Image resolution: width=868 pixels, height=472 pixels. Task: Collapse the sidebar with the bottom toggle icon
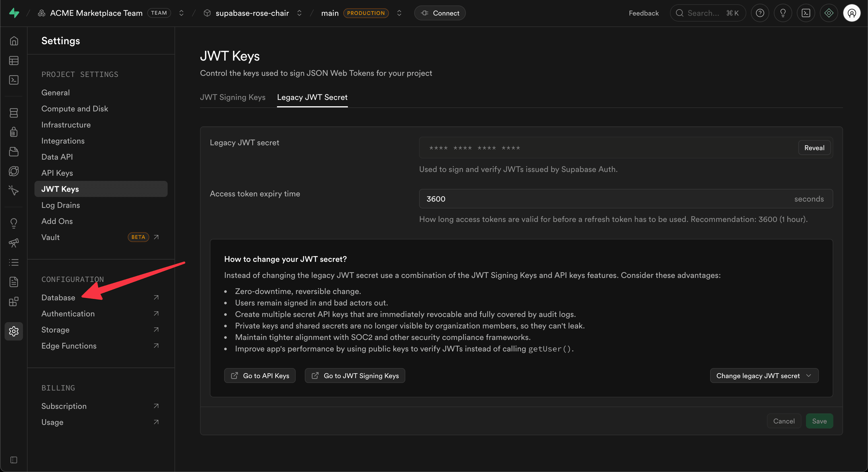click(x=14, y=460)
